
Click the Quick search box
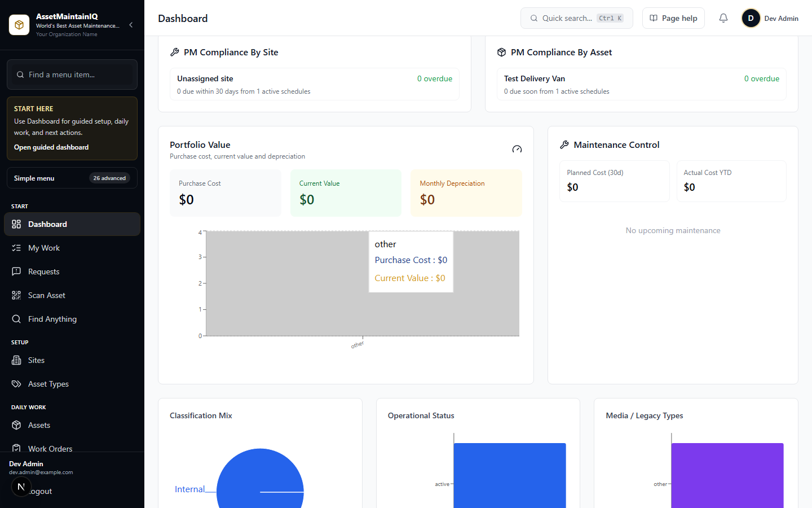(576, 18)
